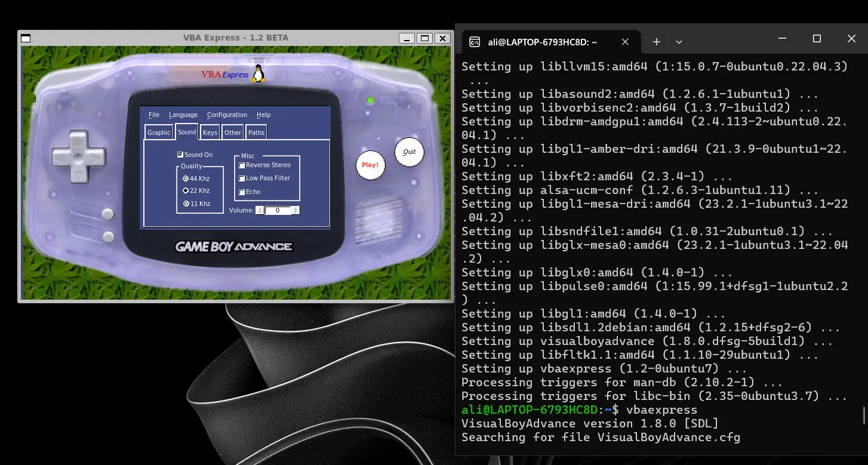Enable the Low Pass Filter checkbox

pyautogui.click(x=242, y=178)
